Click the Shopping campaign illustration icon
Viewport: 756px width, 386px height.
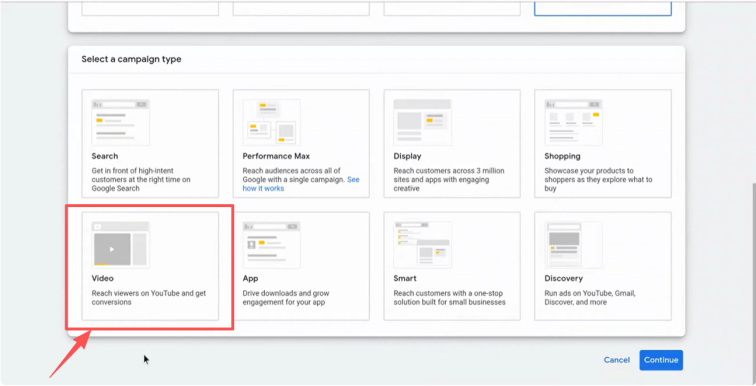pyautogui.click(x=573, y=122)
